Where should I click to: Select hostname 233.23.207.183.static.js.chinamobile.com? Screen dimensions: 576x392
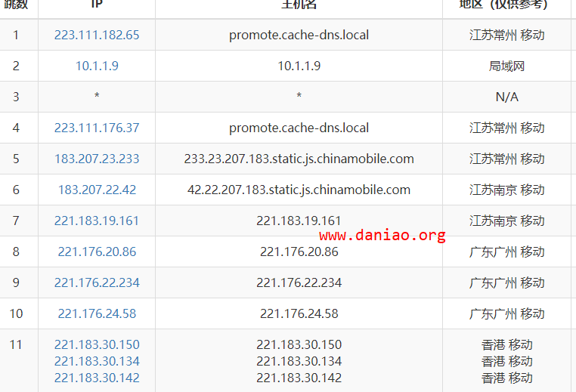pyautogui.click(x=299, y=159)
